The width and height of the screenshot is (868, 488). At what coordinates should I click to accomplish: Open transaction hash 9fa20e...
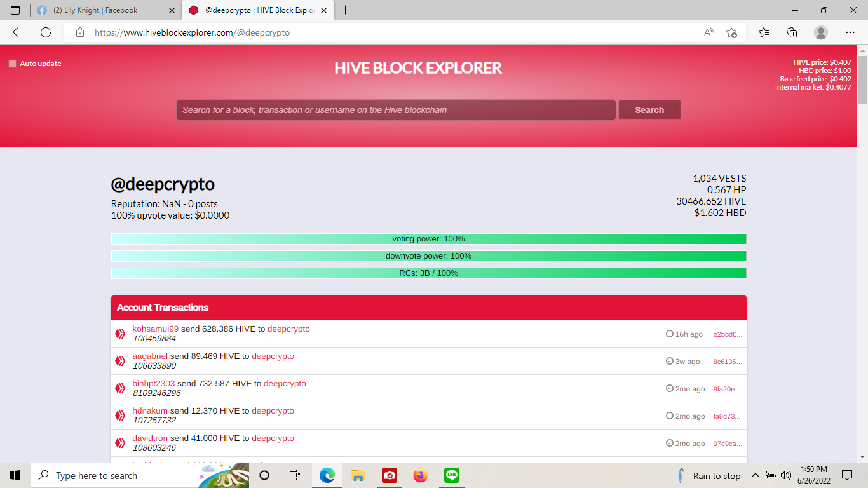click(727, 389)
